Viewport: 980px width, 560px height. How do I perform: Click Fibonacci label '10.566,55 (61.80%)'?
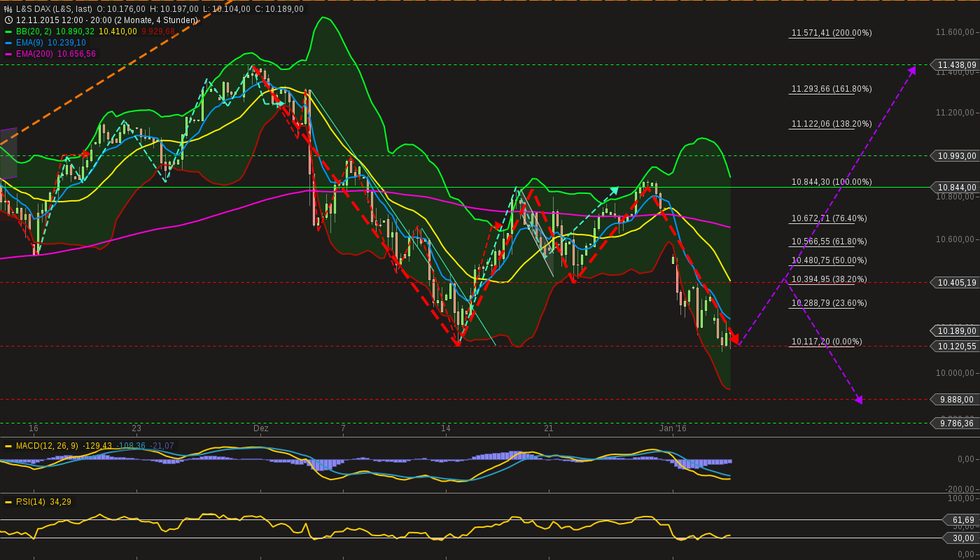coord(829,241)
